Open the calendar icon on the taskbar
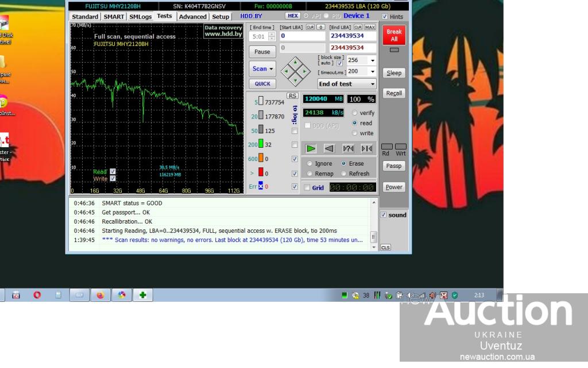The width and height of the screenshot is (588, 368). tap(16, 295)
